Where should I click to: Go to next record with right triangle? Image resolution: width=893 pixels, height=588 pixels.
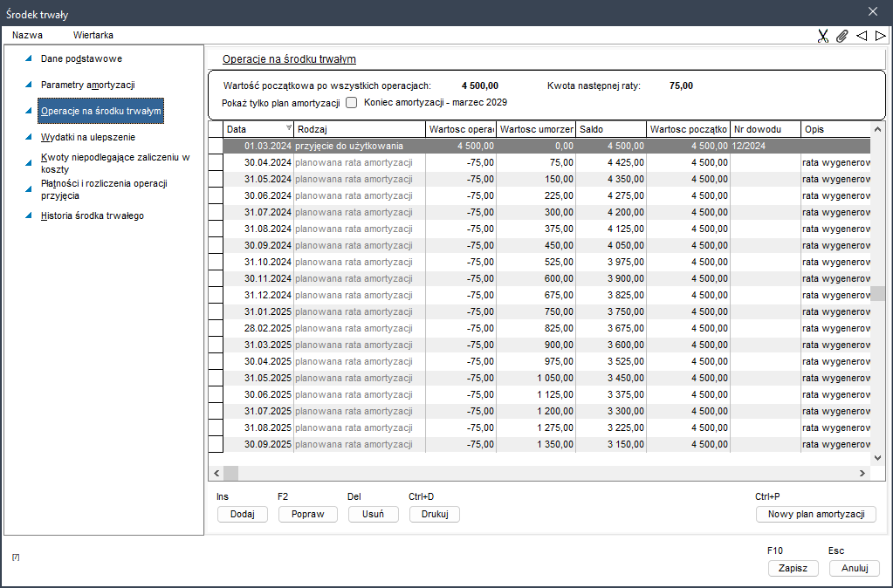point(881,36)
